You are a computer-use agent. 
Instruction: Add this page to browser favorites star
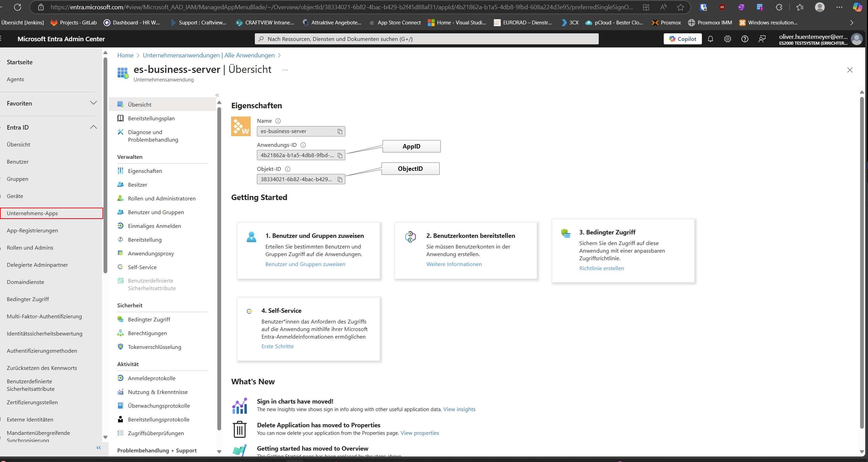click(680, 7)
